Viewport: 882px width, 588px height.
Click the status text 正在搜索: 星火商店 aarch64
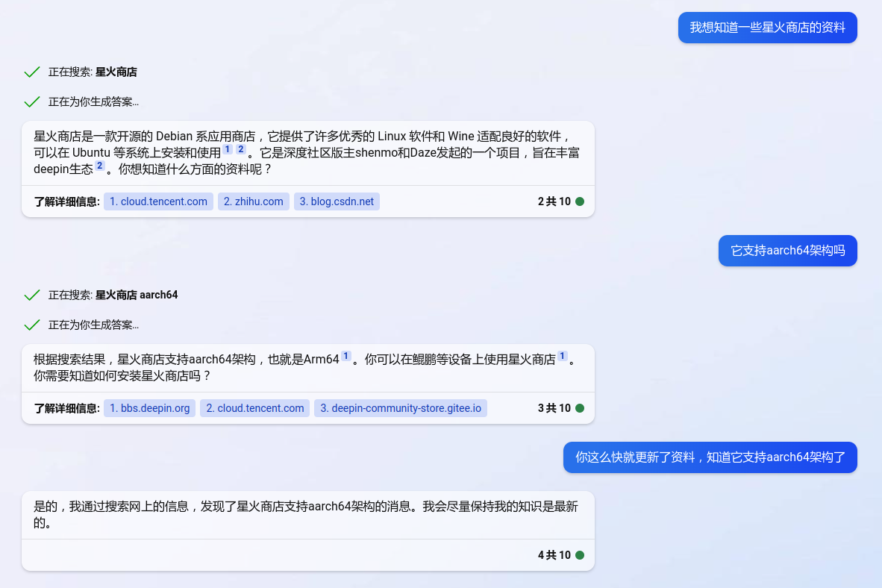[113, 295]
